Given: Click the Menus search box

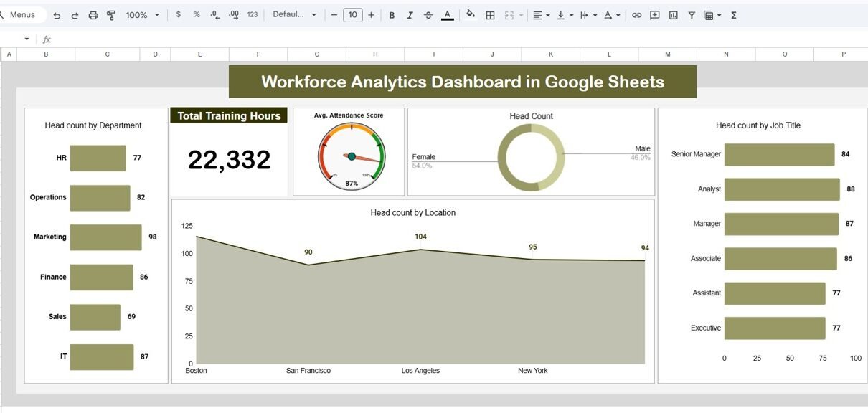Looking at the screenshot, I should [x=23, y=14].
